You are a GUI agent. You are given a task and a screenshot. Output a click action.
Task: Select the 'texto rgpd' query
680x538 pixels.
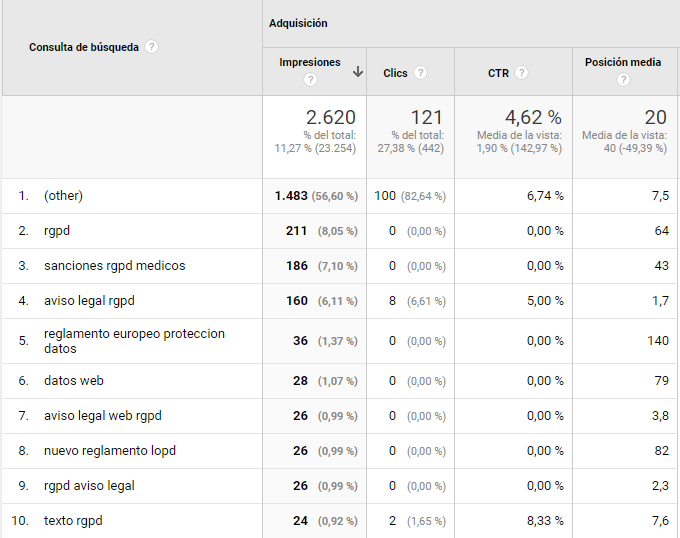[73, 521]
